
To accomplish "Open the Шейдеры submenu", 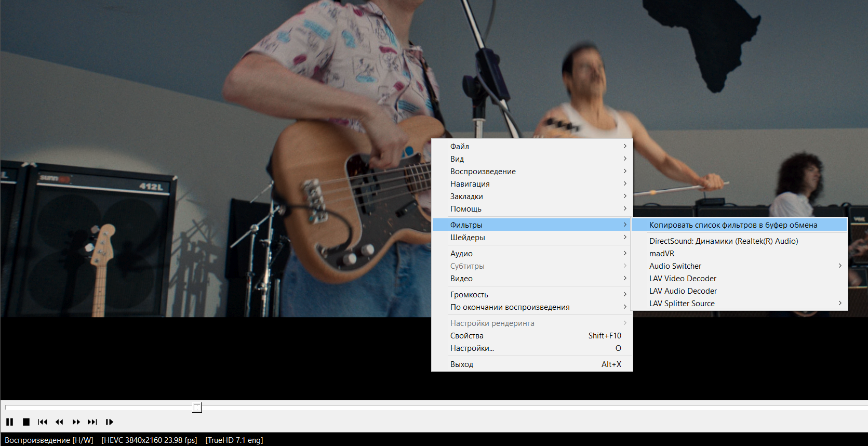I will pyautogui.click(x=532, y=238).
